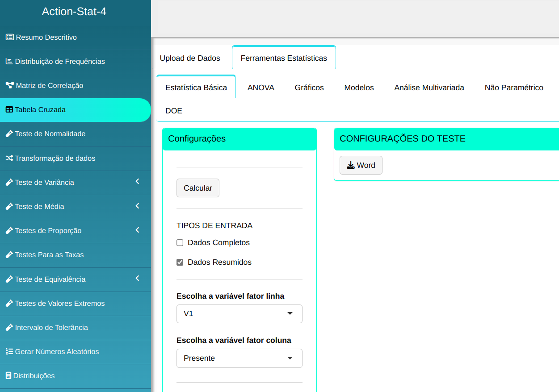Click the Tabela Cruzada table icon
Image resolution: width=559 pixels, height=392 pixels.
tap(9, 109)
